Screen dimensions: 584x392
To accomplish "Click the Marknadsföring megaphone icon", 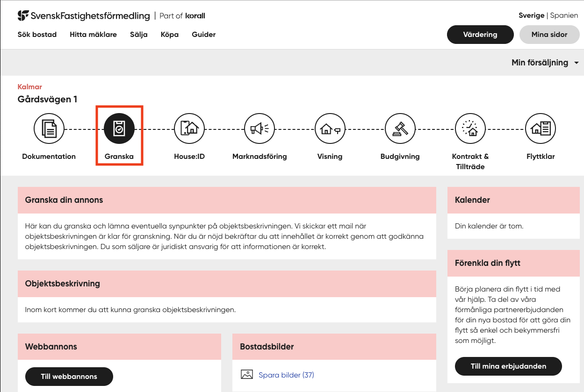I will point(260,128).
